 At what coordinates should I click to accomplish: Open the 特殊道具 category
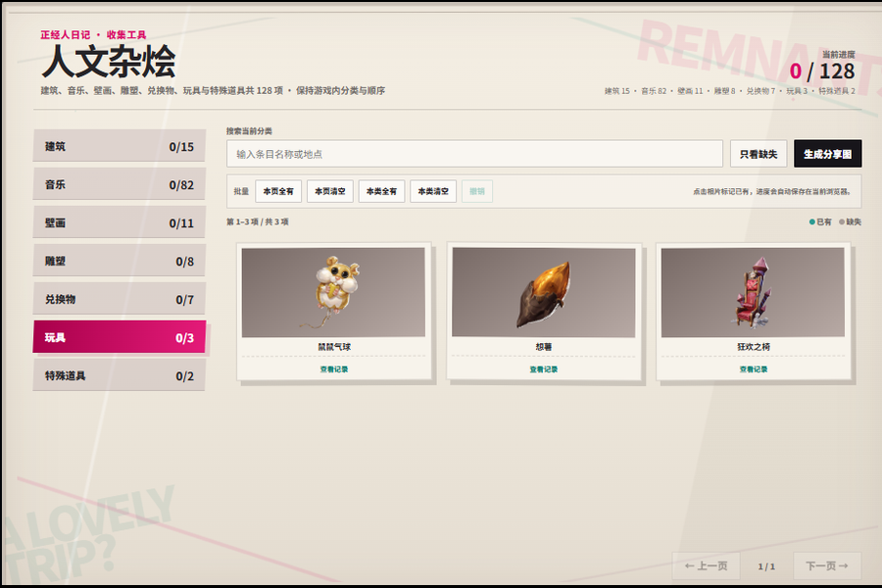120,376
